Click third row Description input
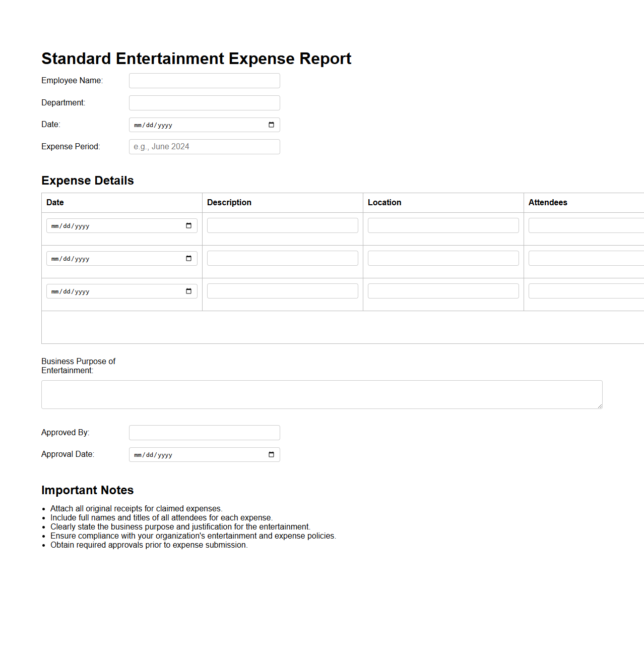Image resolution: width=644 pixels, height=648 pixels. 282,291
